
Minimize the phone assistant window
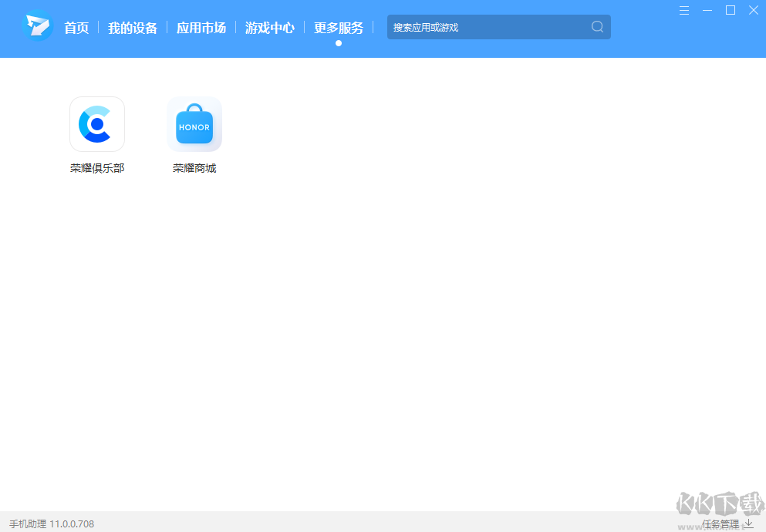pyautogui.click(x=707, y=10)
